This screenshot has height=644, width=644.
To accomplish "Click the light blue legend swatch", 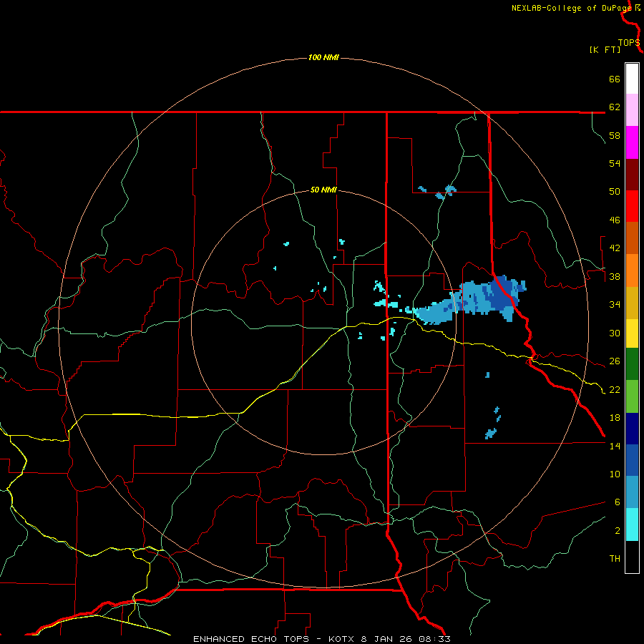I will [x=632, y=492].
